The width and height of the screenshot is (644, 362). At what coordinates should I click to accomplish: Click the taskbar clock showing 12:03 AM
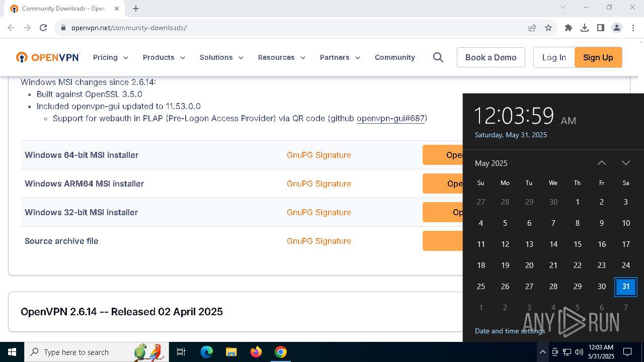(x=601, y=352)
